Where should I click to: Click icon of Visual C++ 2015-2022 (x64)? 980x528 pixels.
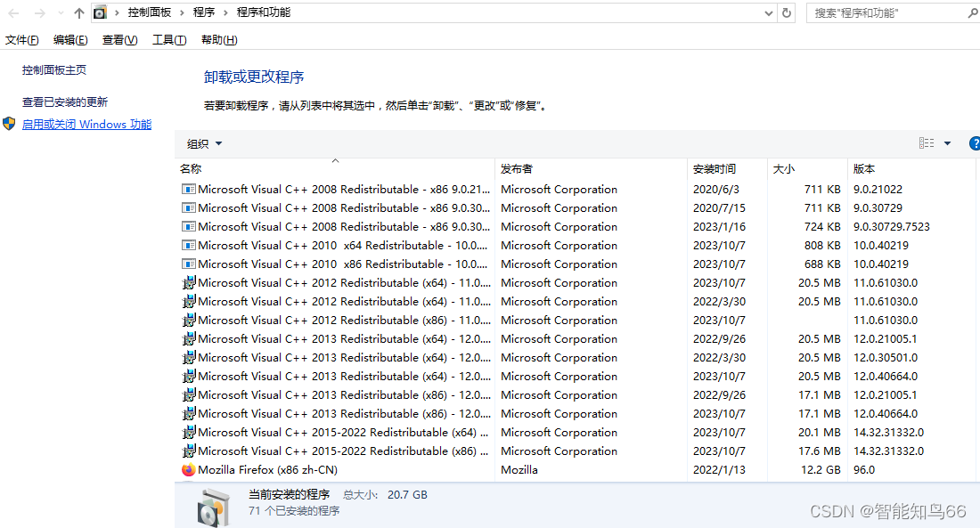coord(188,433)
